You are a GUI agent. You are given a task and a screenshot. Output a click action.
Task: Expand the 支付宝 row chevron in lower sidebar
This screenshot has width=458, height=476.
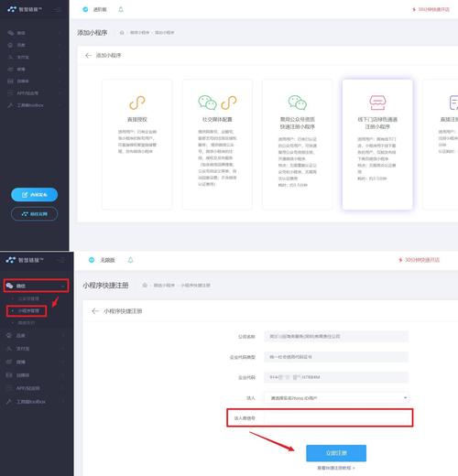click(63, 349)
